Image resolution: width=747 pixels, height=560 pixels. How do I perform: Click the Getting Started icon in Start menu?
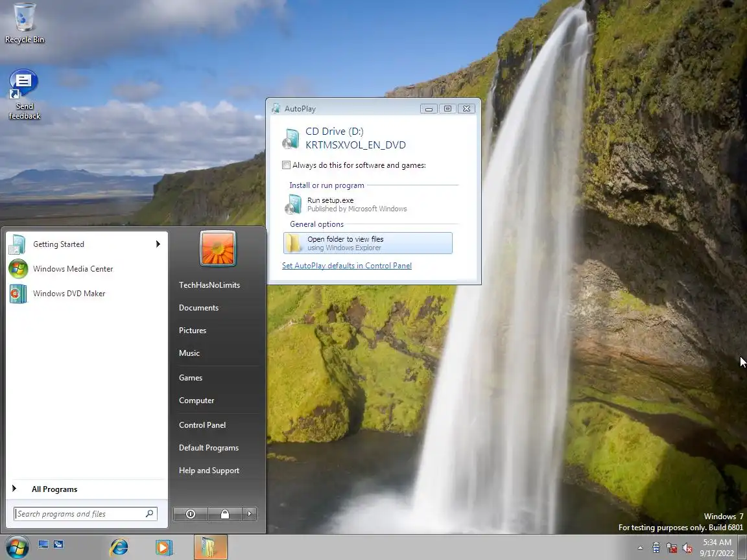point(18,244)
